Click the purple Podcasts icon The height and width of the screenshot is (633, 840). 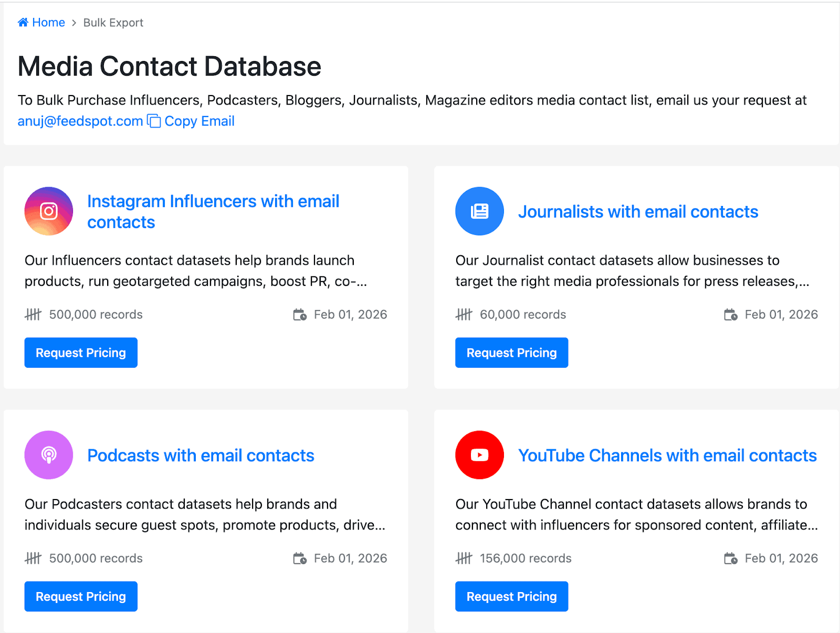[x=49, y=455]
